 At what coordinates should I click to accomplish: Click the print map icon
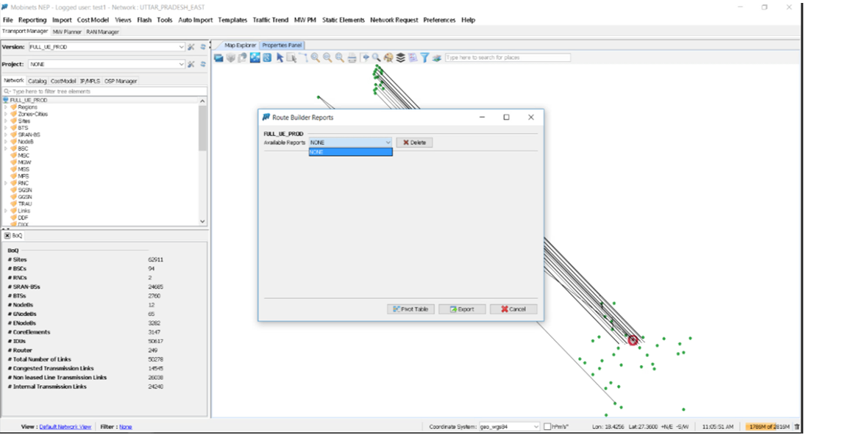point(352,57)
